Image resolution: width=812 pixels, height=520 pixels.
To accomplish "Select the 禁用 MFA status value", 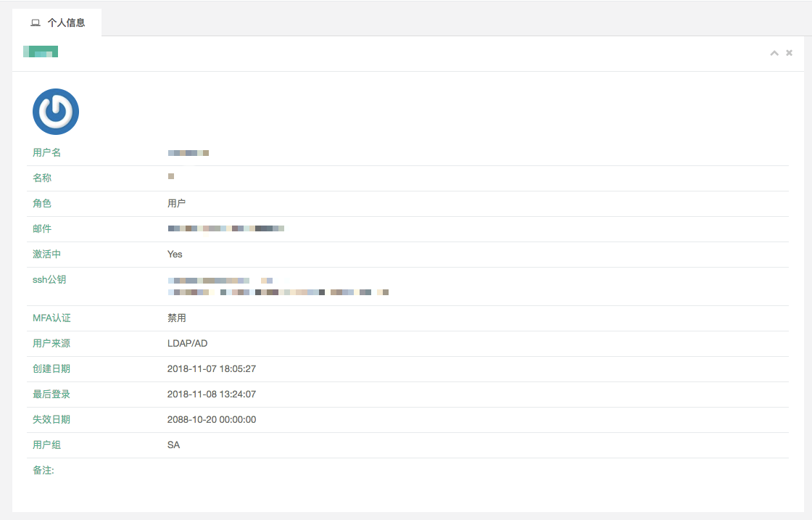I will (x=177, y=318).
